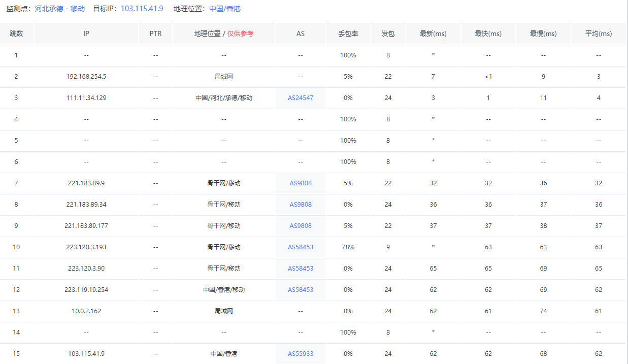Open AS58453 link for IP 223.120.3.193
This screenshot has height=364, width=628.
pyautogui.click(x=301, y=247)
